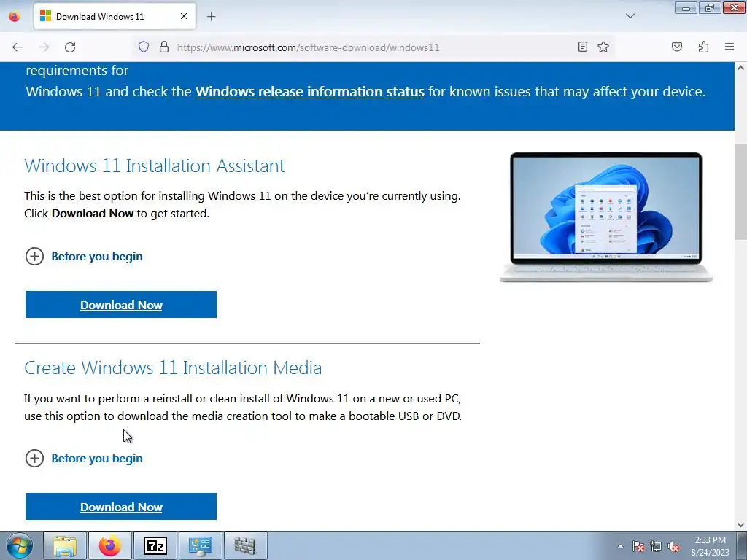Viewport: 747px width, 560px height.
Task: Download Now for Windows 11 Installation Assistant
Action: (x=121, y=305)
